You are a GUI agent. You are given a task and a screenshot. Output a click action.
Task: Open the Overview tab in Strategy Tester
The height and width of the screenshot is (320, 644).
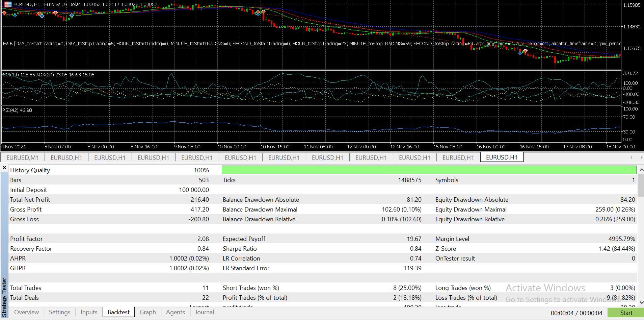(x=26, y=312)
